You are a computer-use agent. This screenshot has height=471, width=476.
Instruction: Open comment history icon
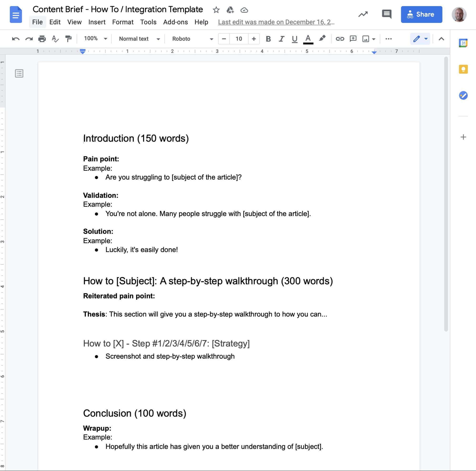(x=386, y=14)
